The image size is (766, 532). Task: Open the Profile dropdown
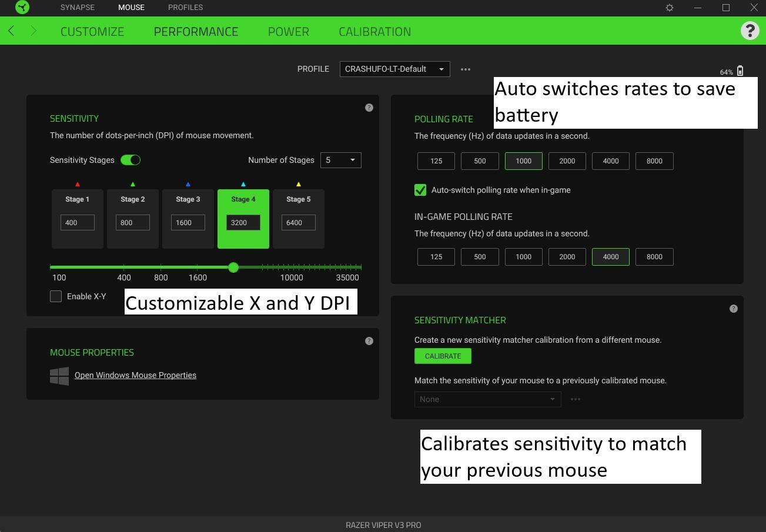394,69
